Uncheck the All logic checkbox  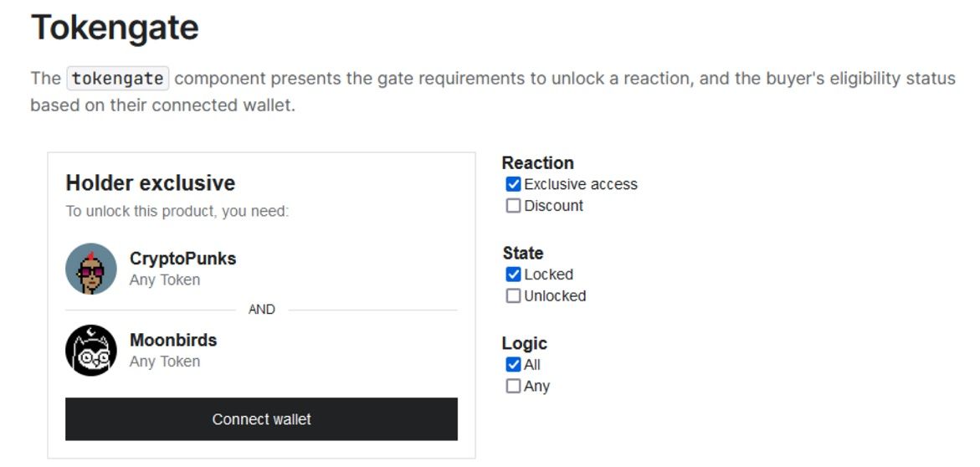pos(513,364)
